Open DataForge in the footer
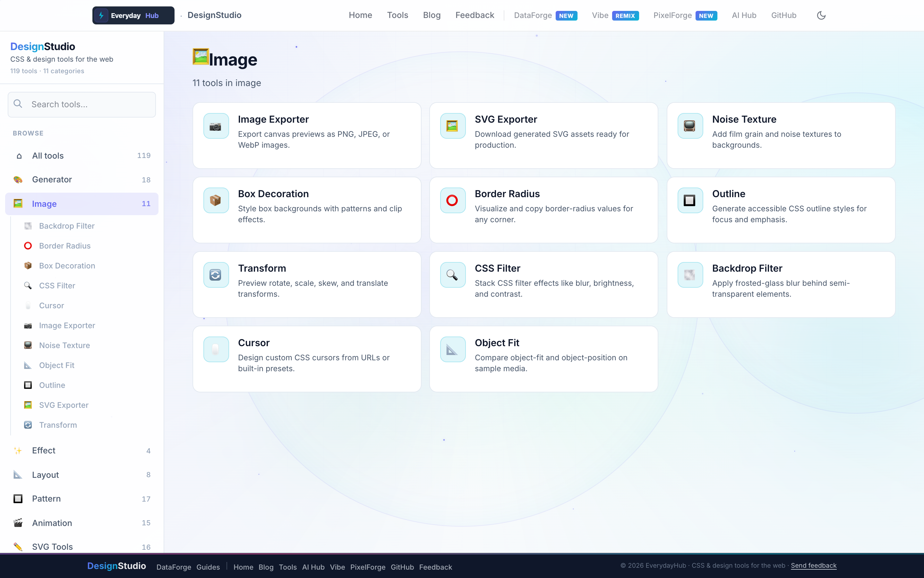This screenshot has height=578, width=924. (x=174, y=567)
